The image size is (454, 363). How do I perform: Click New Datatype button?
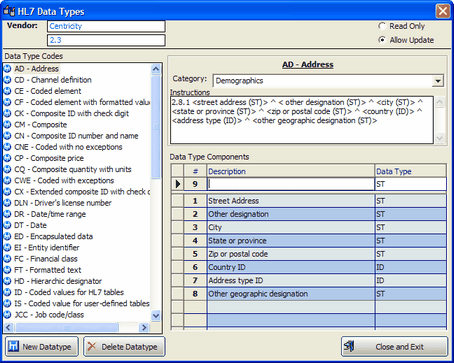(42, 347)
